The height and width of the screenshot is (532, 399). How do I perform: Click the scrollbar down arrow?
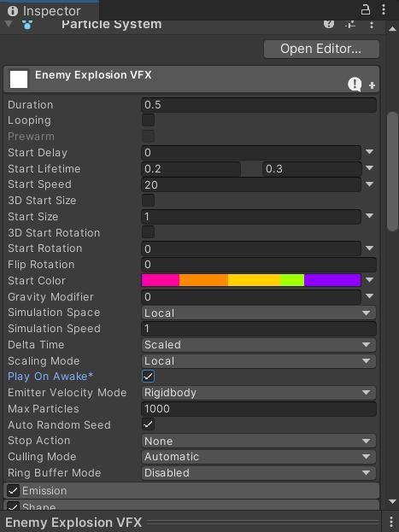[x=392, y=501]
